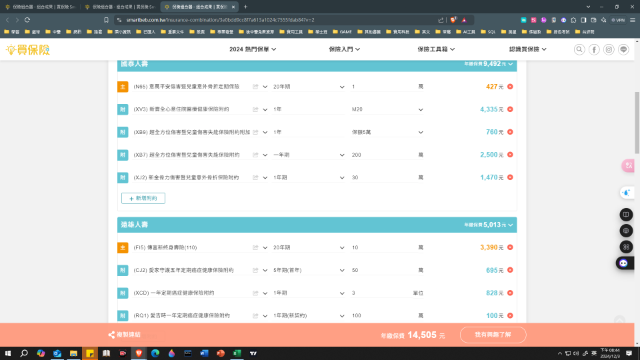
Task: Visit the Facebook page icon
Action: pyautogui.click(x=594, y=49)
